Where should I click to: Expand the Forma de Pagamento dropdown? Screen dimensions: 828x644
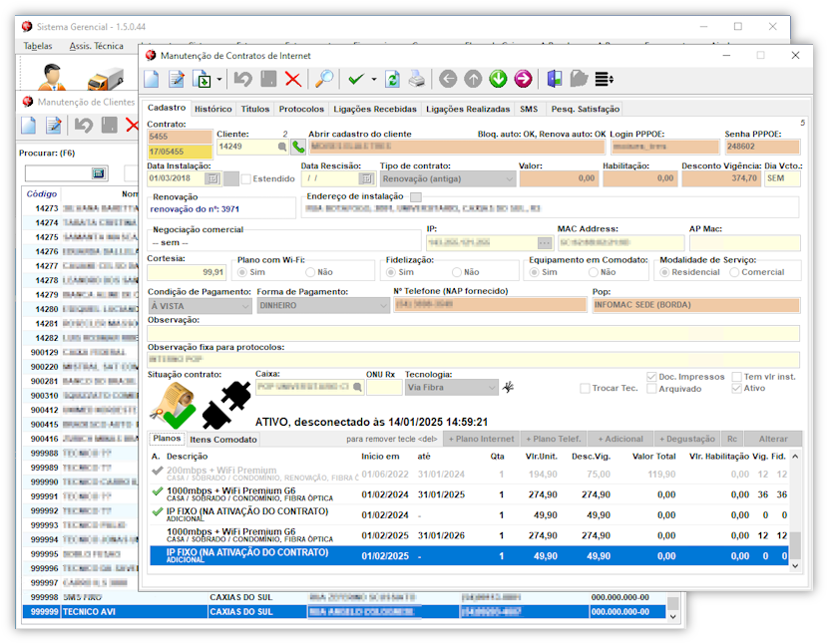coord(383,306)
